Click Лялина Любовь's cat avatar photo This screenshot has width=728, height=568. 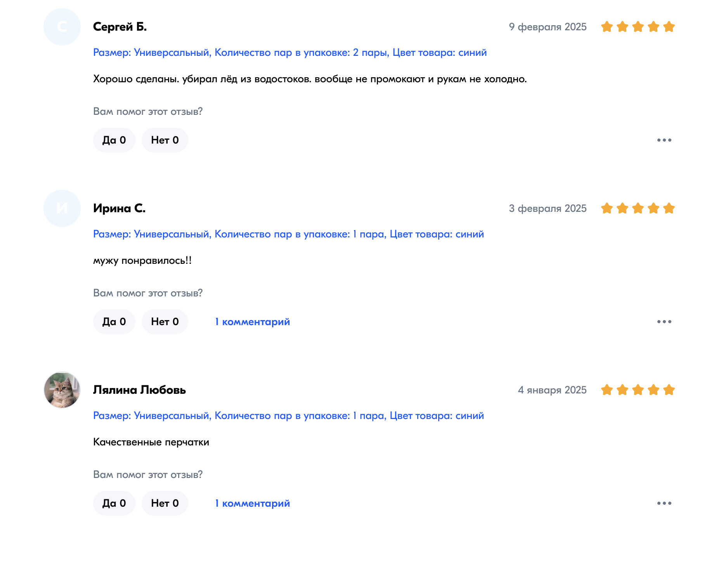point(62,390)
